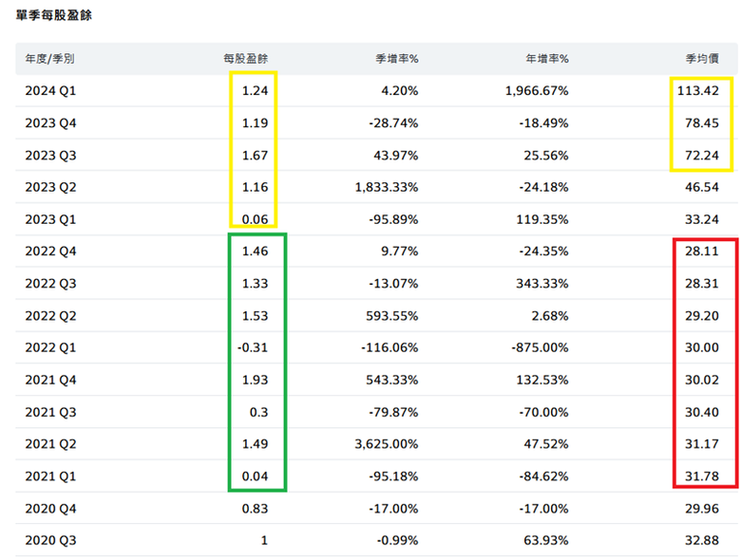Click the 每股盈餘 column header
The image size is (741, 560).
pyautogui.click(x=246, y=59)
